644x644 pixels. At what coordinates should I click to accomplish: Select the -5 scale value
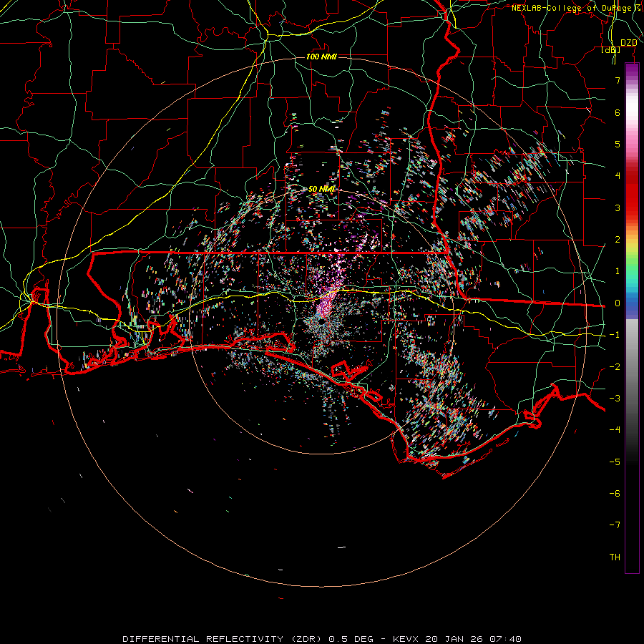point(615,462)
